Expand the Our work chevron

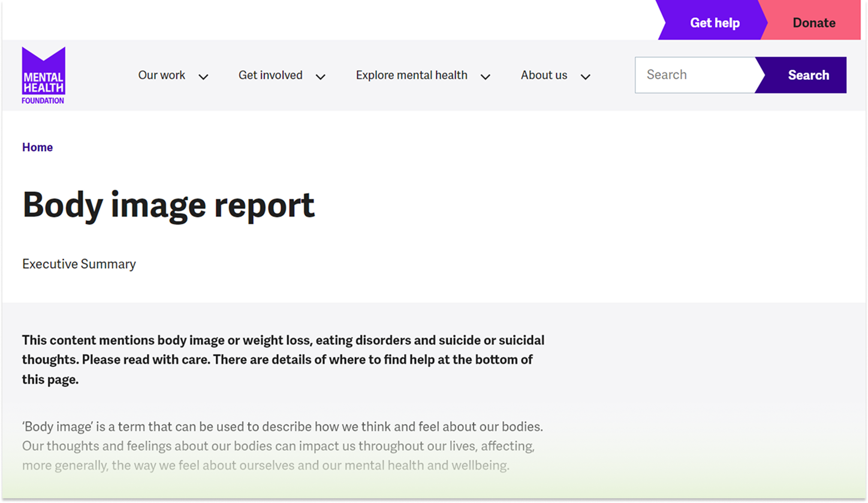tap(203, 77)
